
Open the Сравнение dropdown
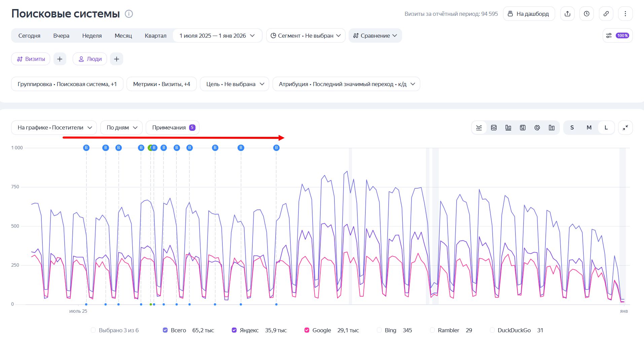375,36
